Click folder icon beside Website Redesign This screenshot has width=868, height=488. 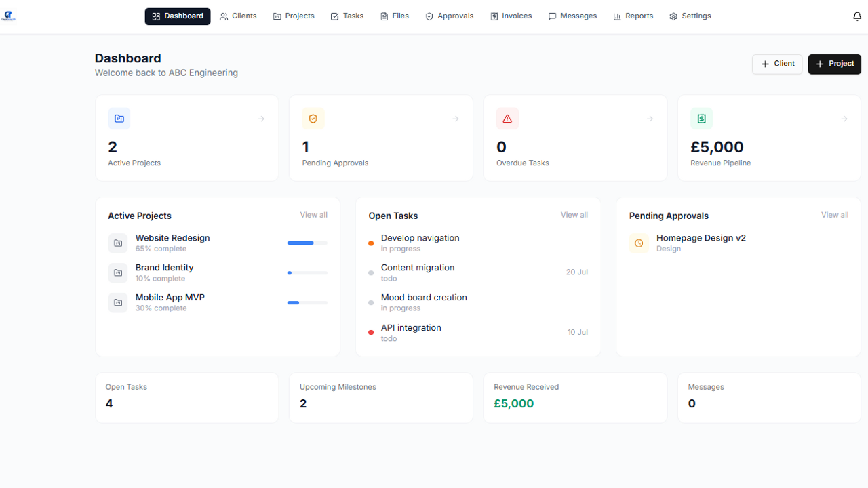click(118, 243)
